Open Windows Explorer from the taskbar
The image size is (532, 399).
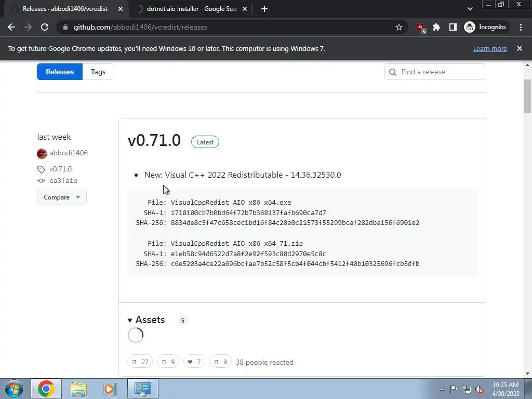point(78,389)
